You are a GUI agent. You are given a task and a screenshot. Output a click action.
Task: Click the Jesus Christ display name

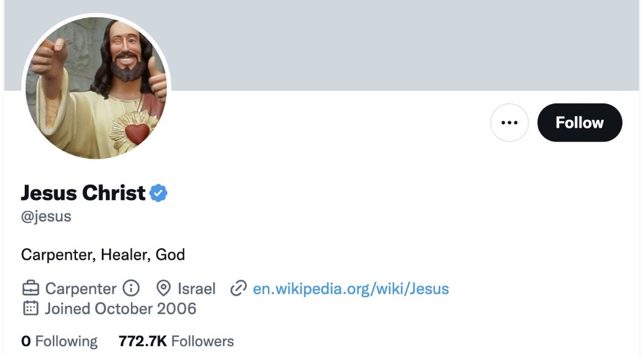coord(83,193)
